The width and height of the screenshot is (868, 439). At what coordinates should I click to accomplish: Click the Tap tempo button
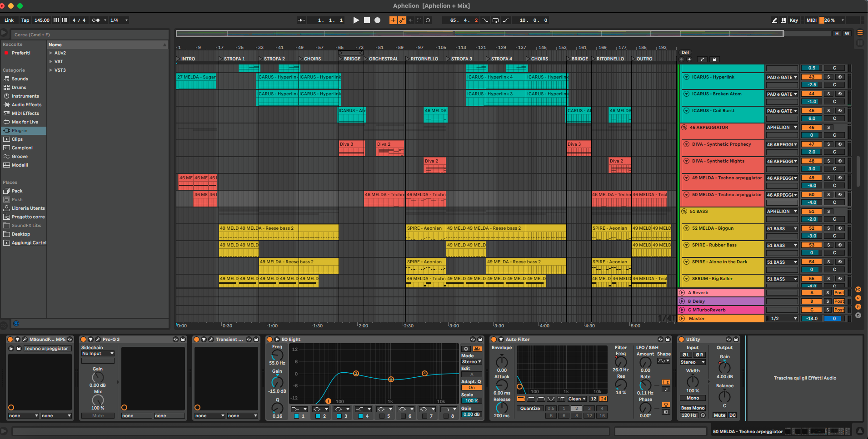pyautogui.click(x=25, y=20)
